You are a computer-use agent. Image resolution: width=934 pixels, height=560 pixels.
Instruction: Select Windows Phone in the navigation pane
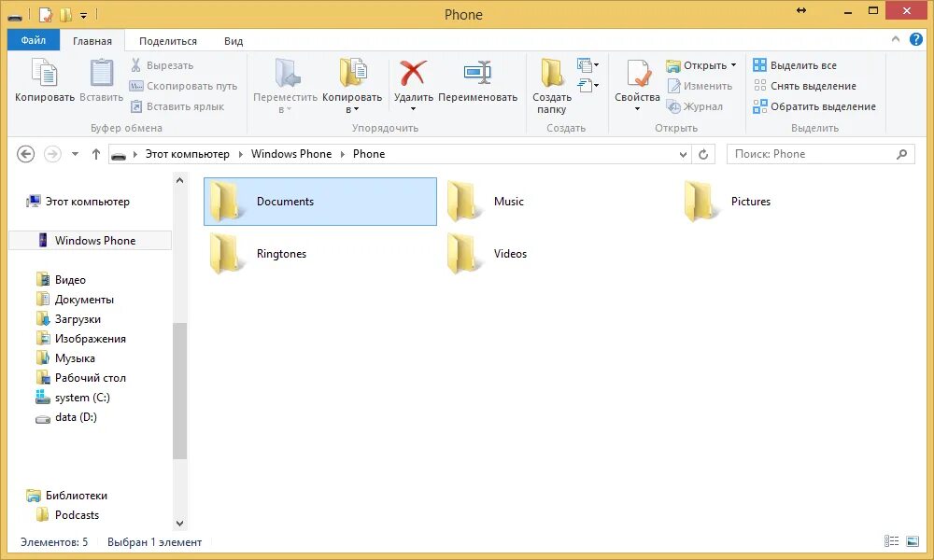click(x=91, y=241)
